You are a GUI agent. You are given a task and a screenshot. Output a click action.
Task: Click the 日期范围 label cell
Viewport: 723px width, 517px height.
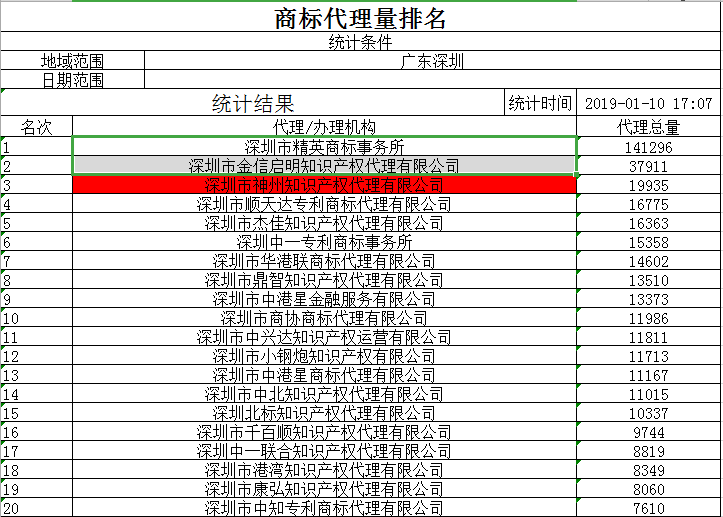(72, 80)
